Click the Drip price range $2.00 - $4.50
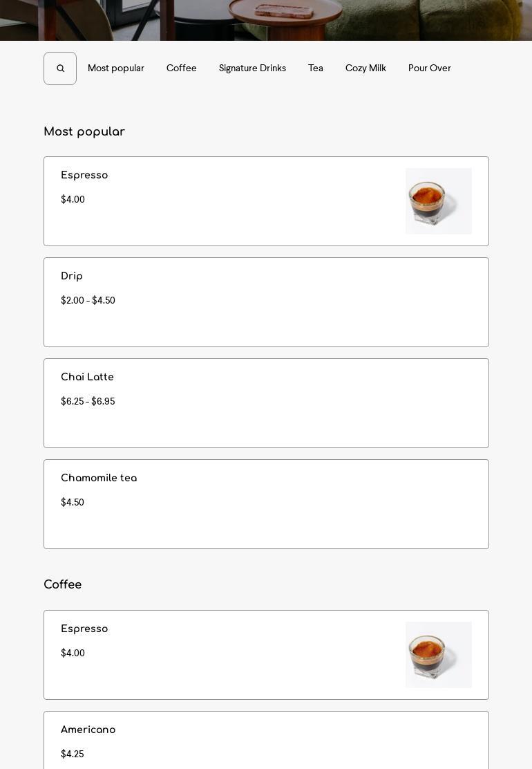 tap(88, 300)
